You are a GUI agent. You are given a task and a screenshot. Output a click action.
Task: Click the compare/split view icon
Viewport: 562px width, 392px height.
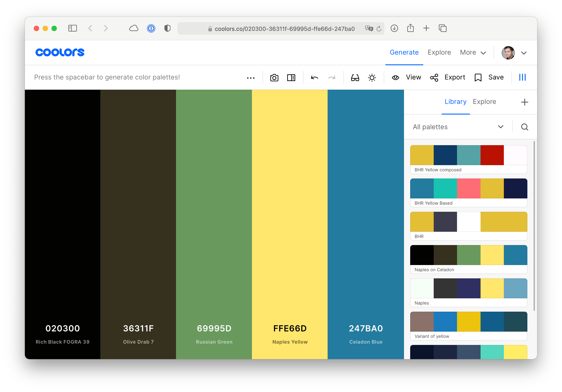coord(291,77)
